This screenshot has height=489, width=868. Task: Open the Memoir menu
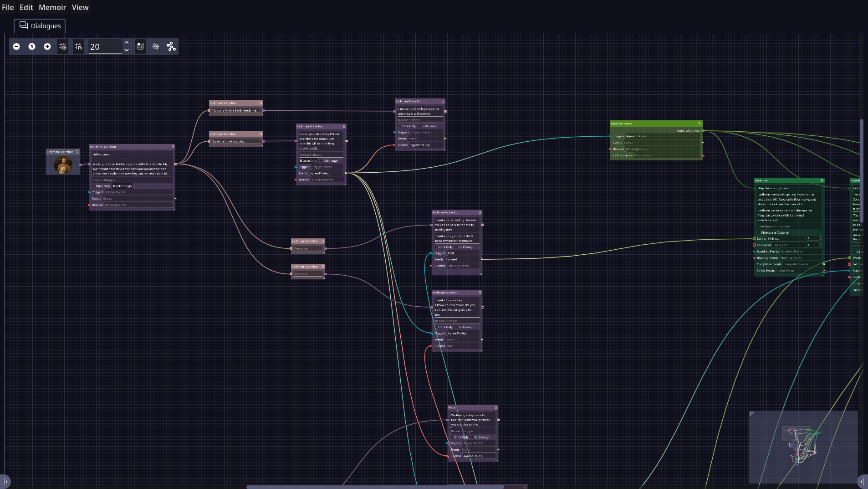[x=52, y=7]
